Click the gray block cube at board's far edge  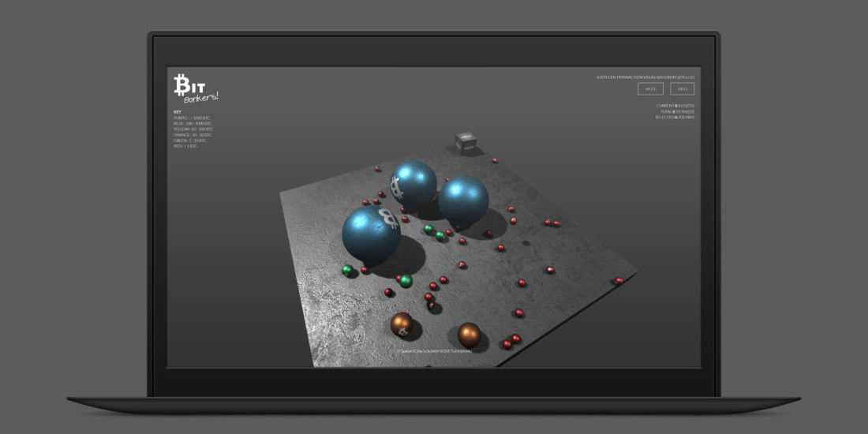(465, 143)
